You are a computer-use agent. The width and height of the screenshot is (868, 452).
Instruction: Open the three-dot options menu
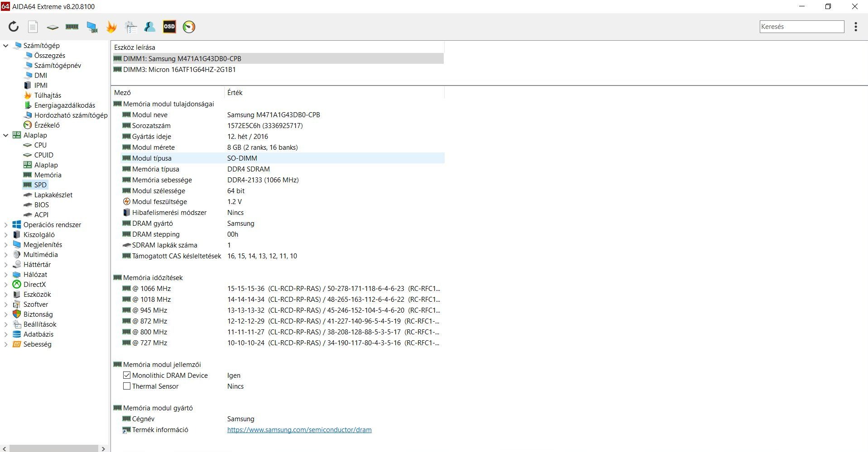click(856, 27)
